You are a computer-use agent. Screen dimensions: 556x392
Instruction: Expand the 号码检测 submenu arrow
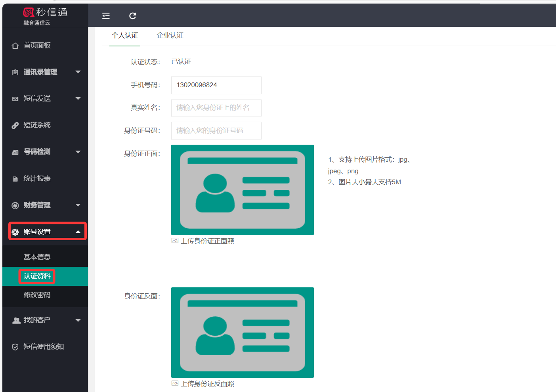pyautogui.click(x=78, y=152)
